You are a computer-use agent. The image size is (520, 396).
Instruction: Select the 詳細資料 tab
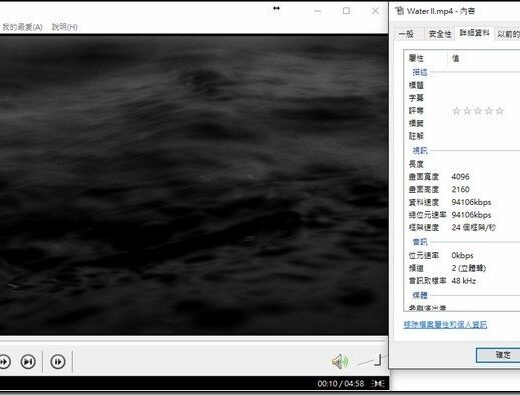[474, 33]
